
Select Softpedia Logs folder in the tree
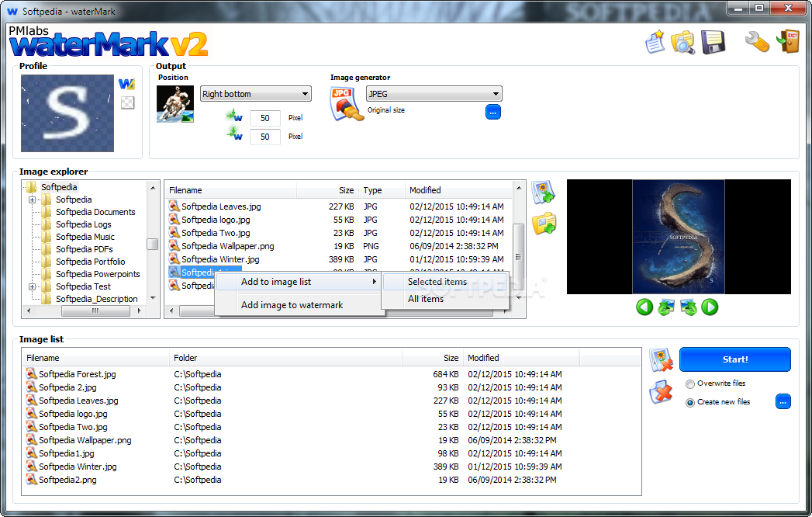(x=84, y=224)
